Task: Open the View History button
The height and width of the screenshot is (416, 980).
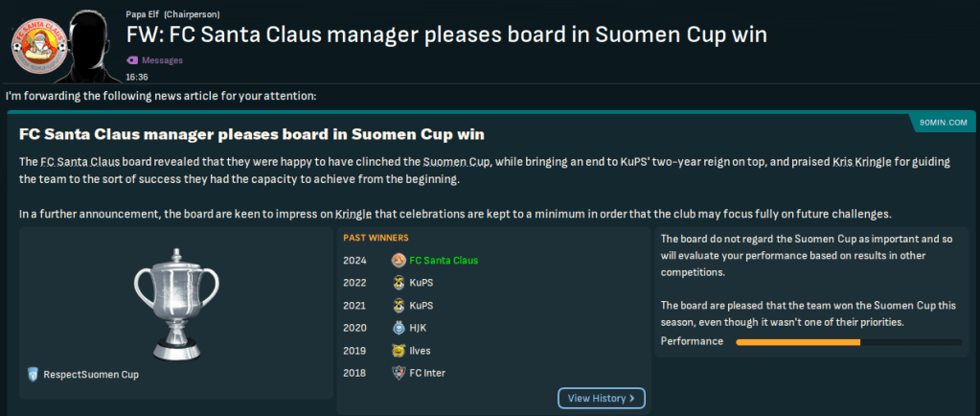Action: [602, 398]
